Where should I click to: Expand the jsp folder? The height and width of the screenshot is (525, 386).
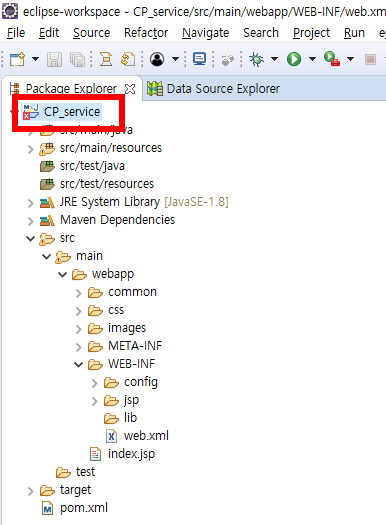point(95,401)
